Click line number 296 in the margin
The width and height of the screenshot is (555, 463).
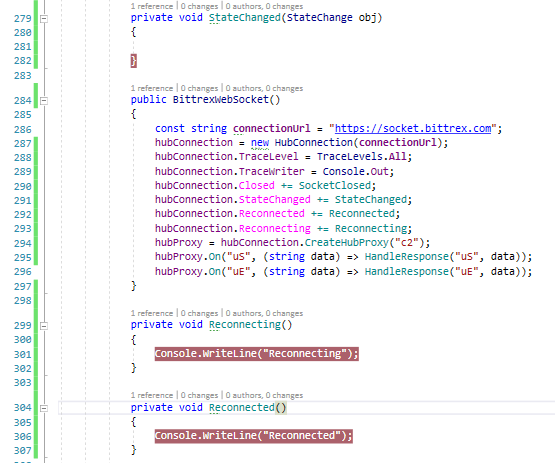pos(23,271)
